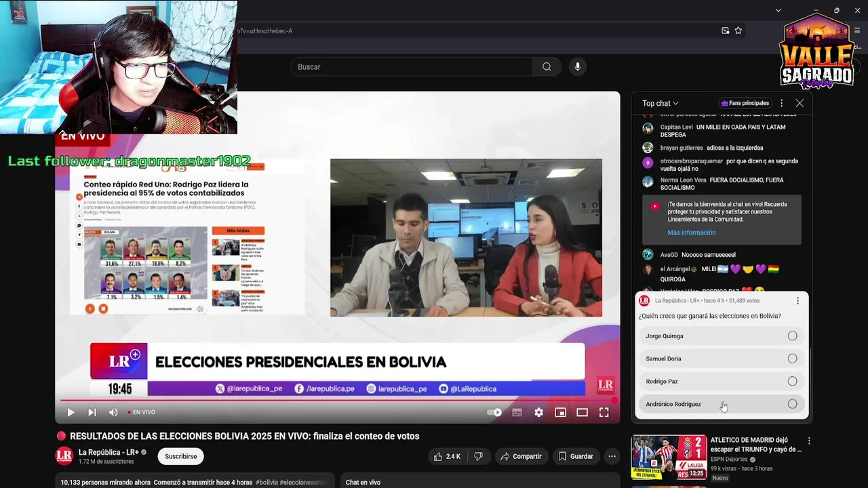The image size is (868, 488).
Task: Open Capitan Levi's chat avatar
Action: [x=648, y=127]
